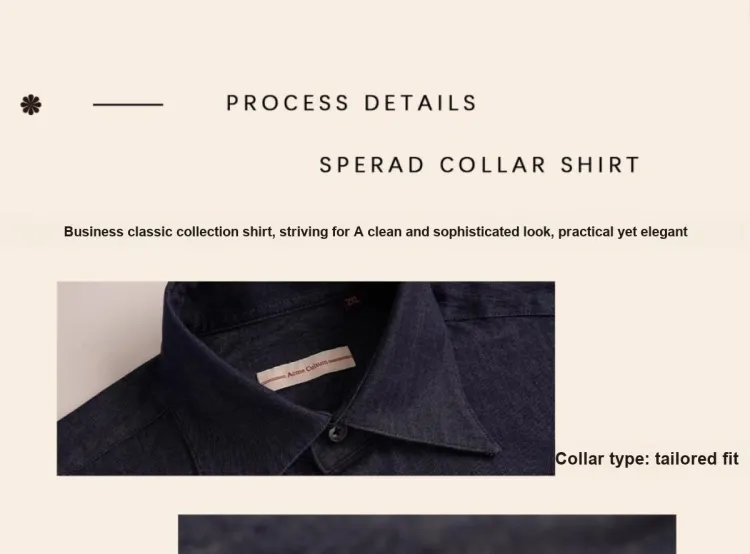Screen dimensions: 750x554
Task: Click the horizontal dash beside the flower
Action: [128, 104]
